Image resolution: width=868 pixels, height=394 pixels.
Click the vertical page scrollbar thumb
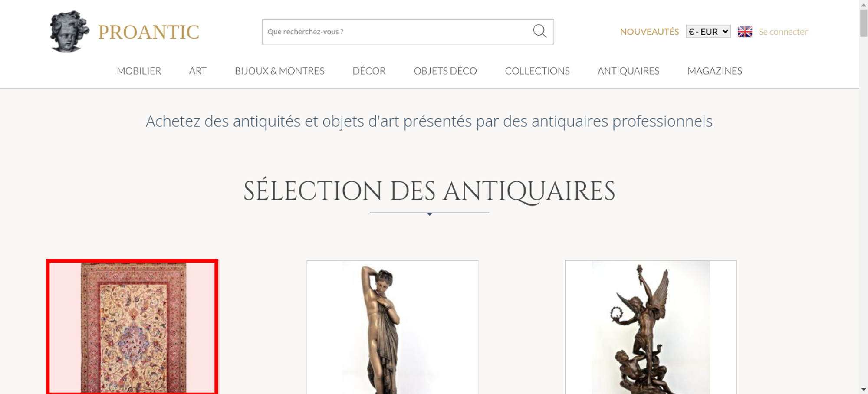click(x=864, y=23)
